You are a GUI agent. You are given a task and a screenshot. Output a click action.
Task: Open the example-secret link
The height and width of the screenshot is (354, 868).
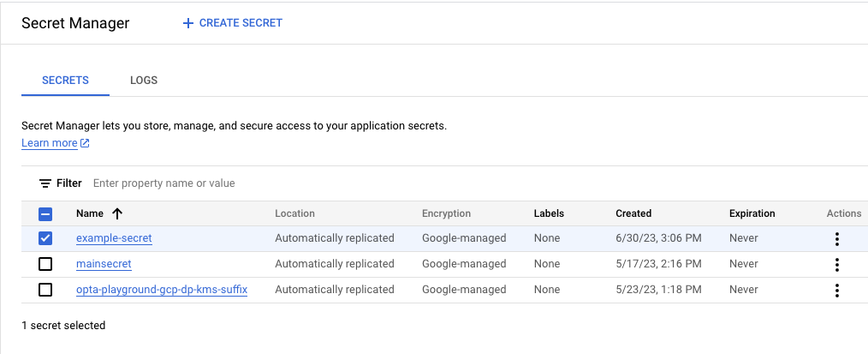[x=114, y=238]
